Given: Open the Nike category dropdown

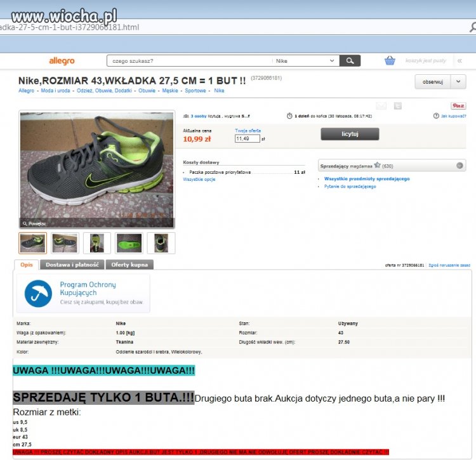Looking at the screenshot, I should [x=305, y=61].
